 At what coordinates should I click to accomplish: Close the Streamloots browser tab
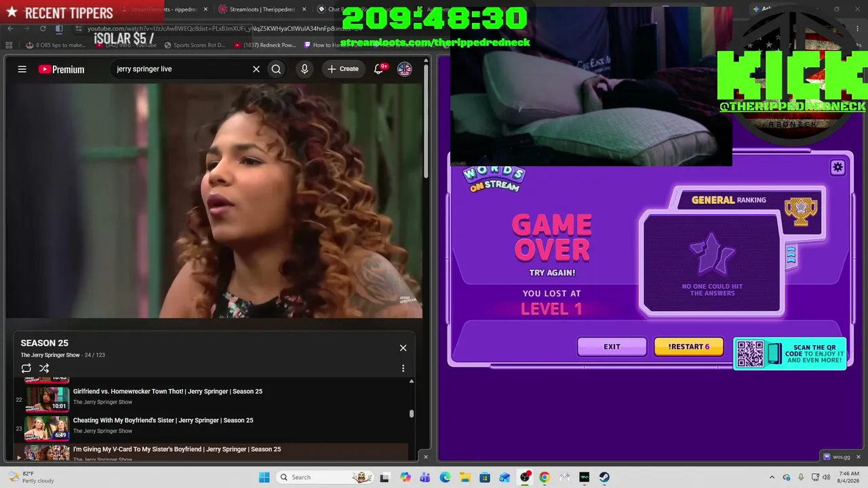[303, 9]
